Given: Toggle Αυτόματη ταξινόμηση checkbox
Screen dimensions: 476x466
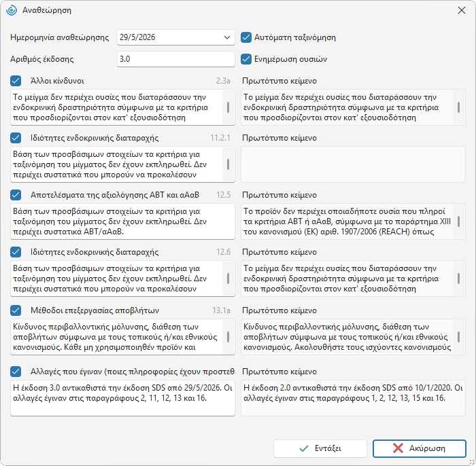Looking at the screenshot, I should click(x=246, y=37).
